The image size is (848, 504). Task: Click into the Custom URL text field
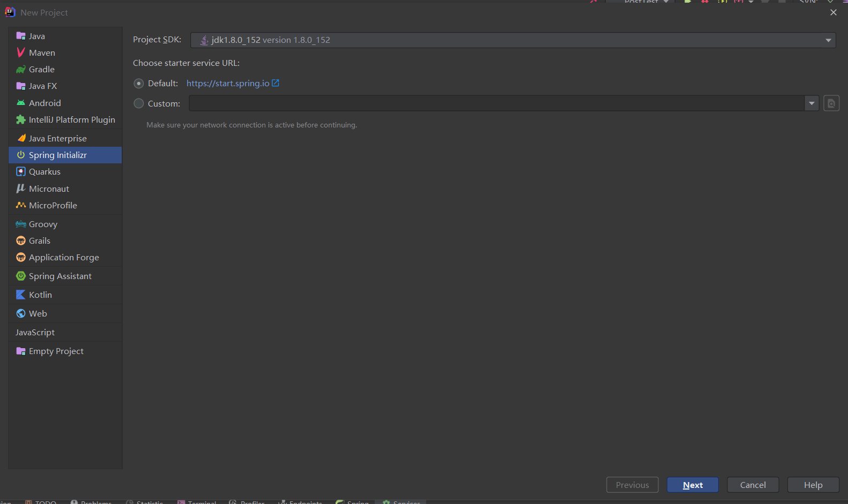(x=497, y=103)
